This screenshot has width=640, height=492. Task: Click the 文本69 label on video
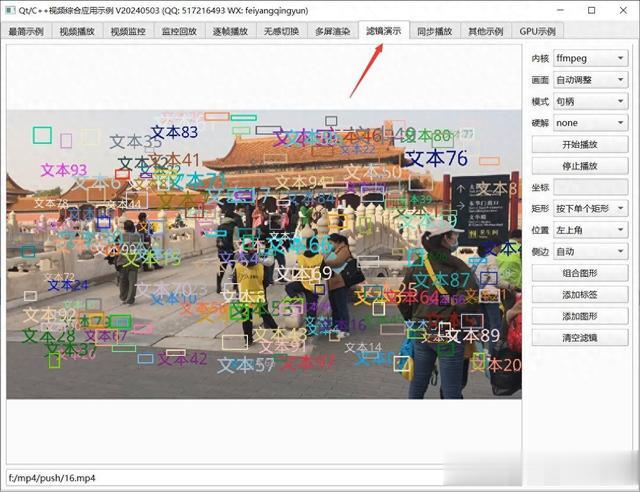click(x=304, y=274)
